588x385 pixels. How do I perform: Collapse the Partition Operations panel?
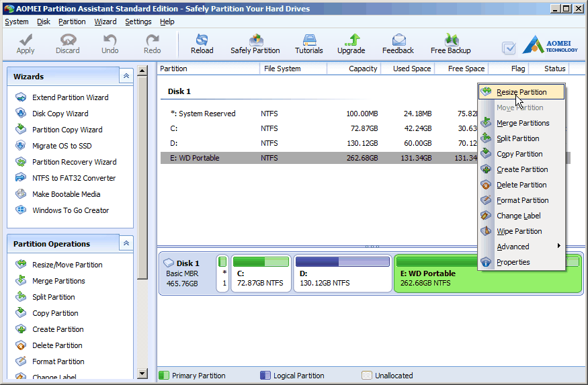pyautogui.click(x=126, y=243)
